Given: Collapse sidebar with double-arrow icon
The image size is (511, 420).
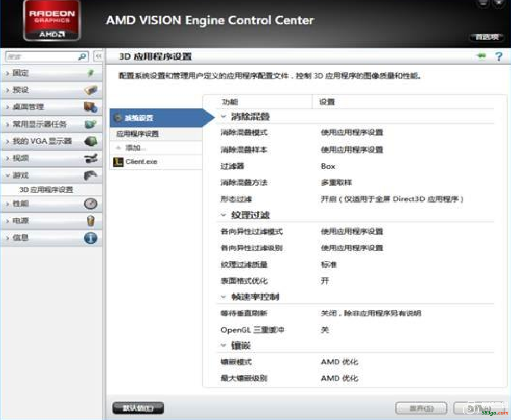Looking at the screenshot, I should (x=99, y=56).
